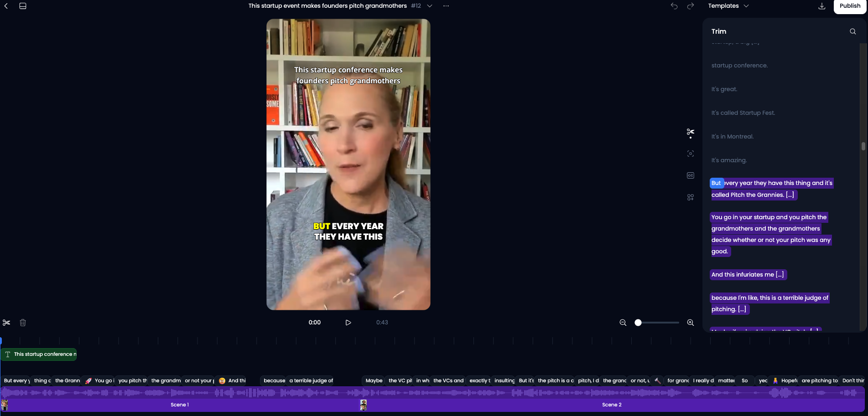This screenshot has height=416, width=868.
Task: Click the 'BUT EVERY YEAR' caption in preview
Action: (348, 231)
